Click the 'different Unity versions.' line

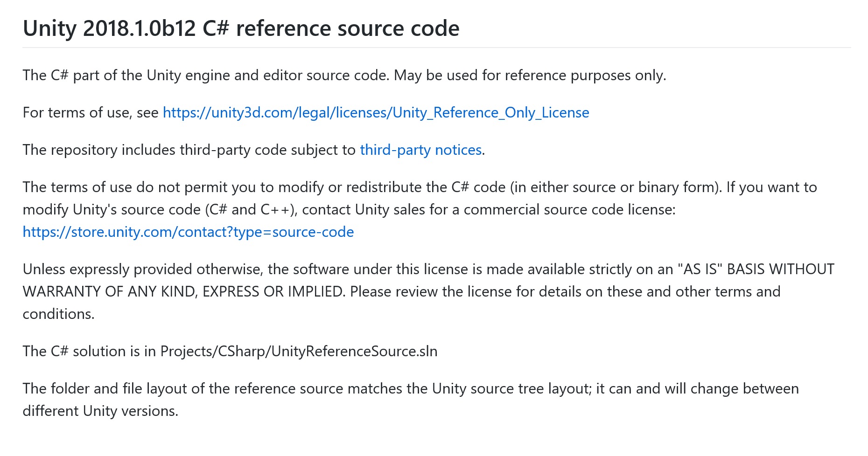(x=100, y=411)
